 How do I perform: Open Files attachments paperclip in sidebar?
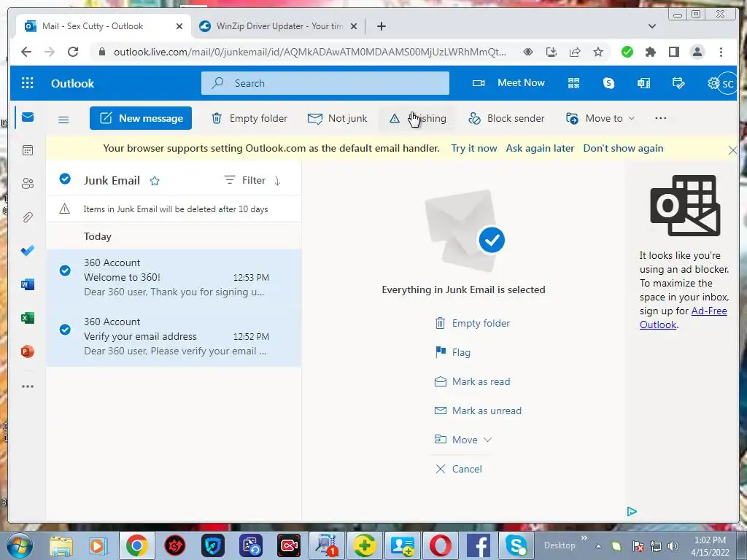(28, 217)
